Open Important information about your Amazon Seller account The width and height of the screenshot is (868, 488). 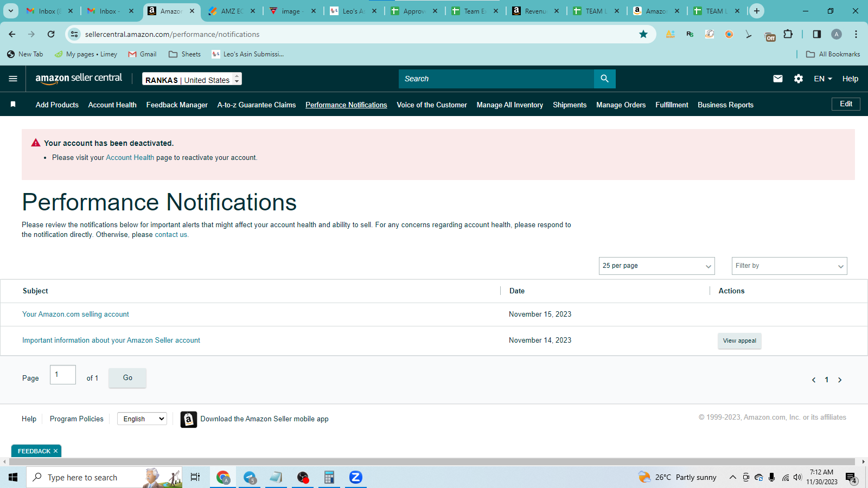point(111,341)
